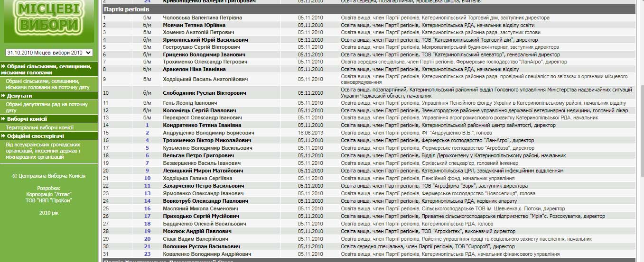Click district number 23 for Коваленко
644x262 pixels.
coord(147,254)
